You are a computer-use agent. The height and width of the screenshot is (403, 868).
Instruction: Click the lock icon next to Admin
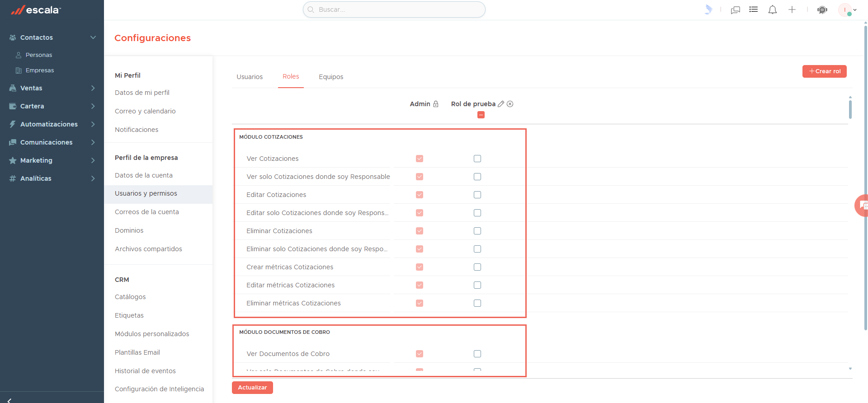pos(436,104)
